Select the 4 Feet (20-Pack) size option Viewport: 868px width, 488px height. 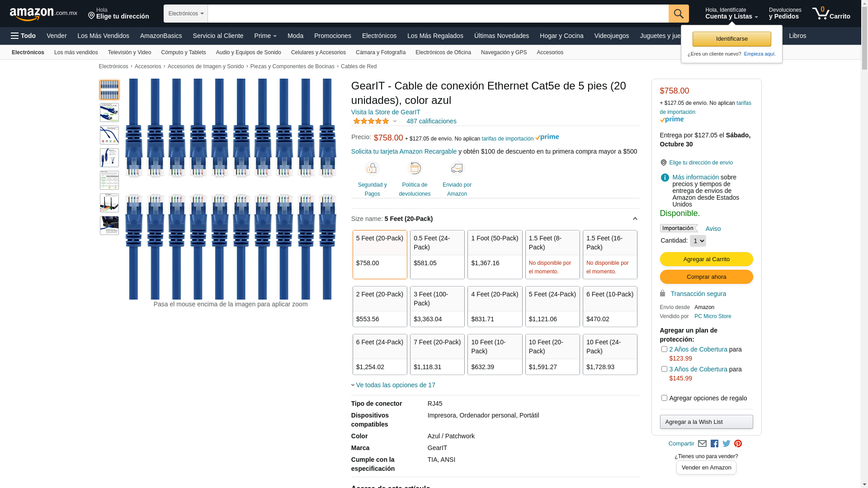[495, 306]
